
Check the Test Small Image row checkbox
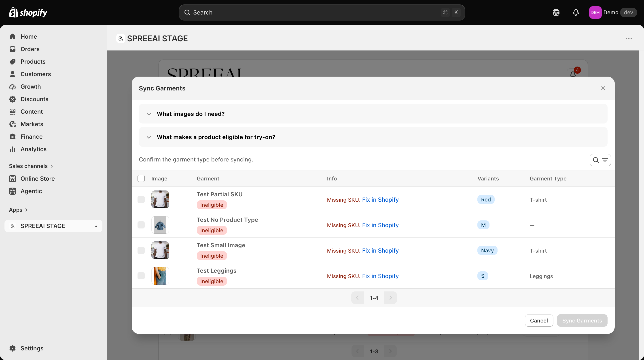(x=141, y=250)
